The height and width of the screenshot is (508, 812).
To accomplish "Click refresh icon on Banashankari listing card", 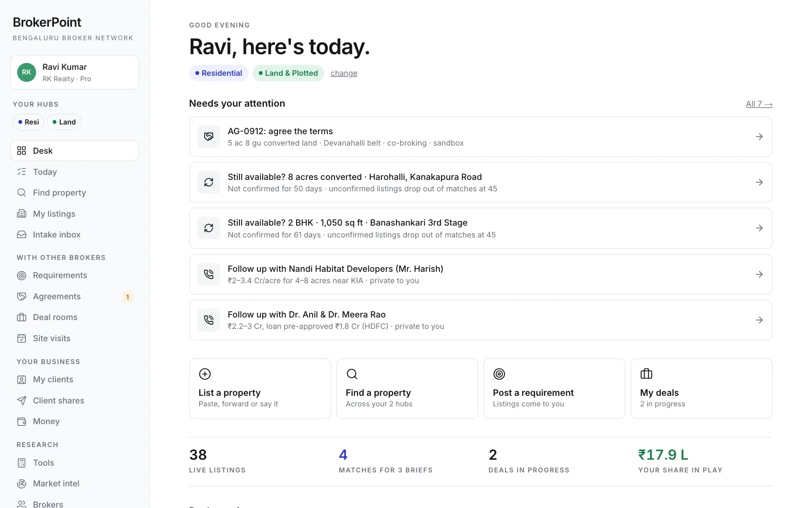I will [x=209, y=228].
